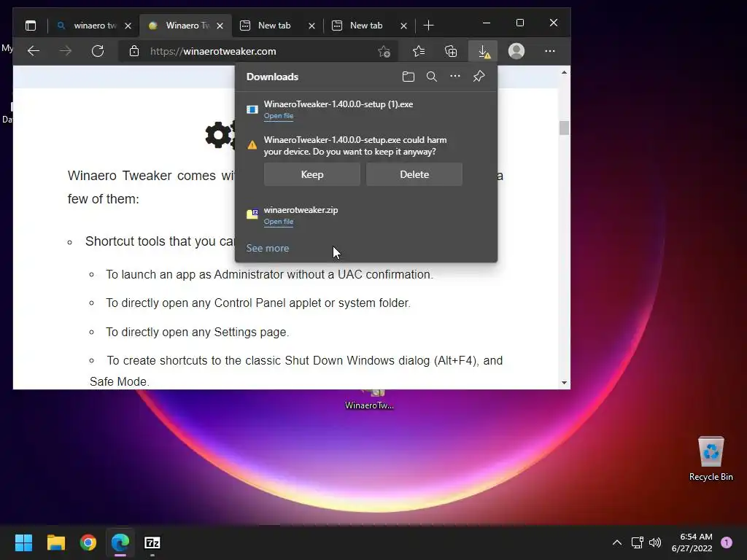View site information via the lock icon

[134, 51]
